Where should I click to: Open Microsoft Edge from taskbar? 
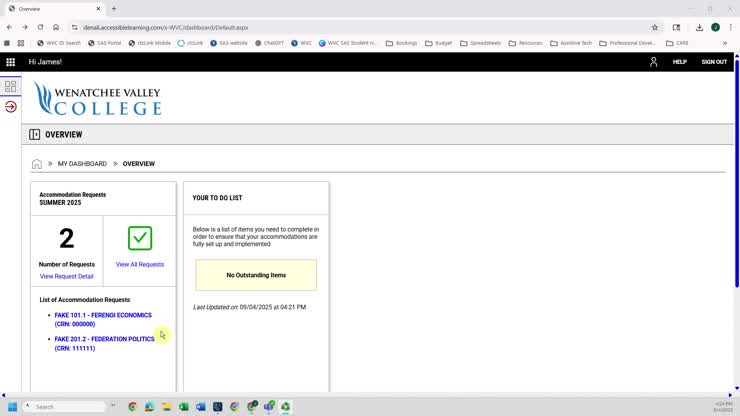149,407
